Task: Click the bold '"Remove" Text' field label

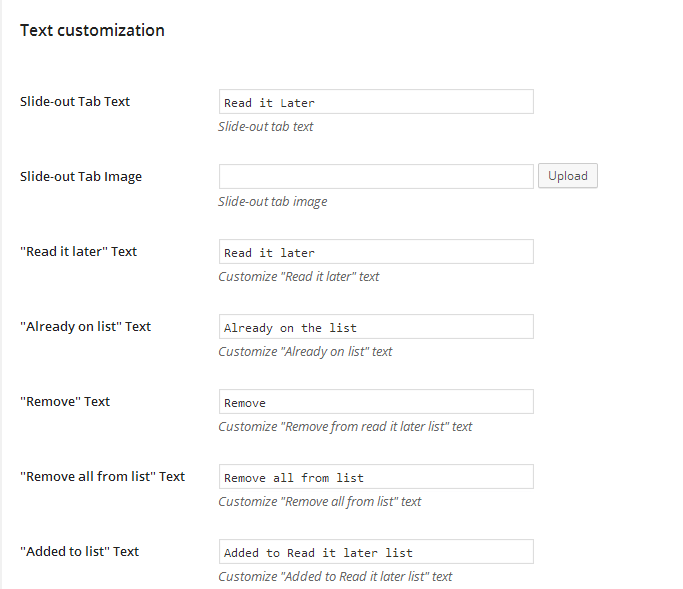Action: point(65,401)
